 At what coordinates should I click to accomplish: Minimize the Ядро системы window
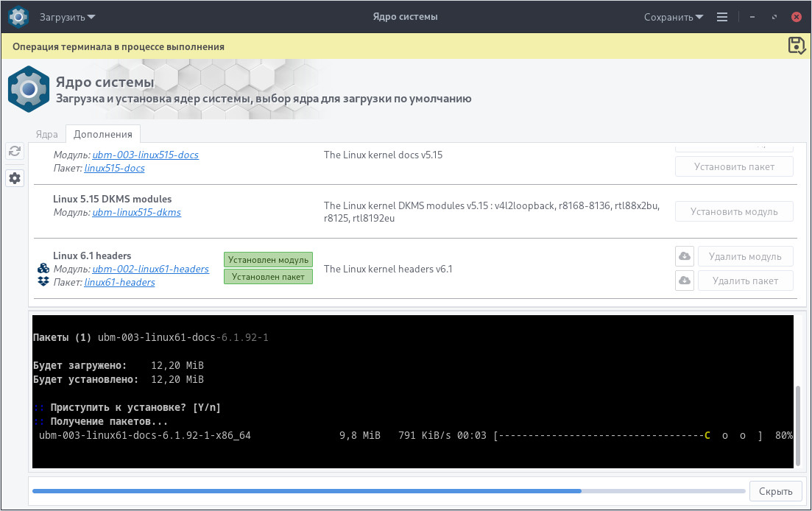pos(752,17)
